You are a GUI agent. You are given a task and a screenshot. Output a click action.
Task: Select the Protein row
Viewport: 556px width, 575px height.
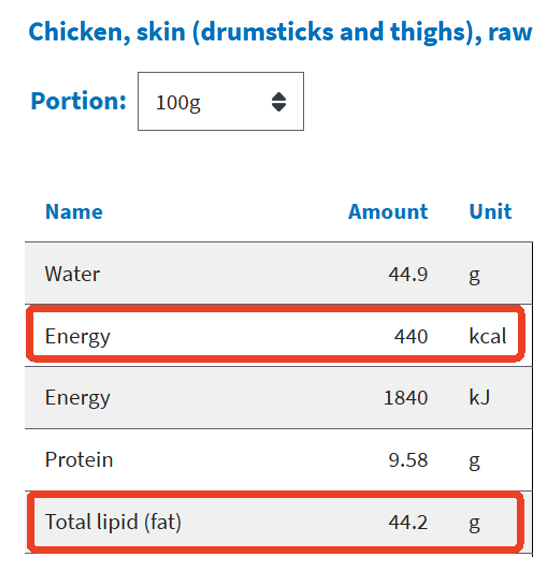[279, 459]
